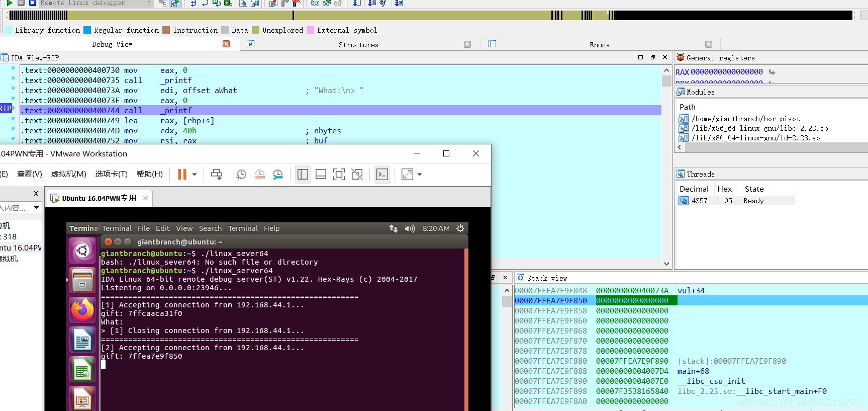Enter VMware full screen mode
Image resolution: width=868 pixels, height=411 pixels.
coord(339,174)
